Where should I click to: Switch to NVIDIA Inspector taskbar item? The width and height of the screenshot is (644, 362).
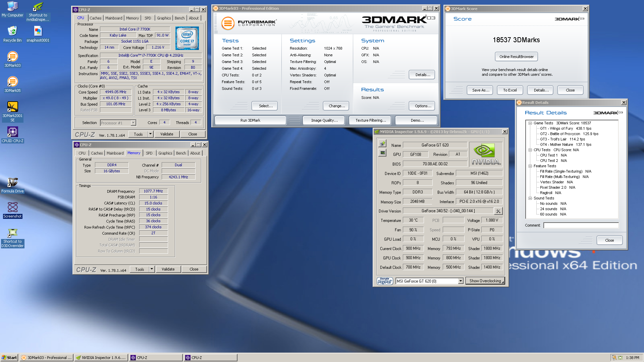coord(101,358)
